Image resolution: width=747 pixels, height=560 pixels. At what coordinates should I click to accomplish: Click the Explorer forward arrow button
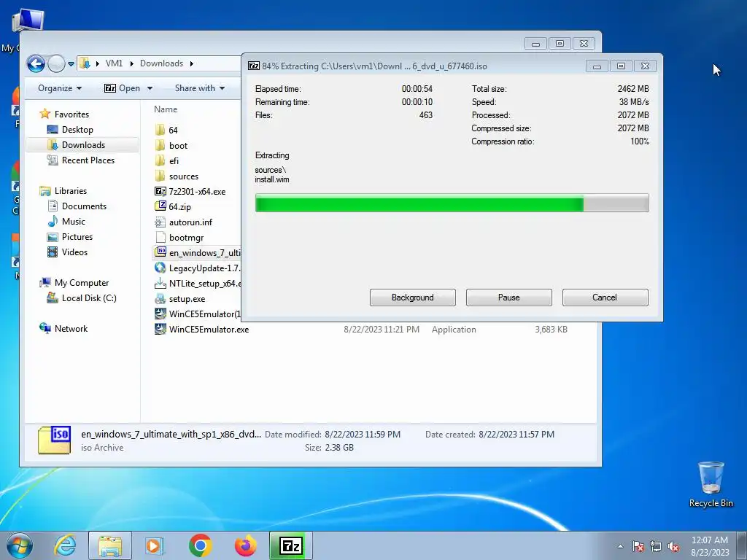coord(56,63)
